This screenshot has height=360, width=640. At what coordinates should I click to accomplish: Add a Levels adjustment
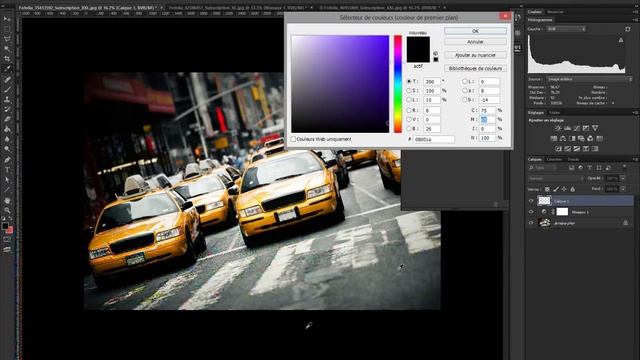pos(567,128)
